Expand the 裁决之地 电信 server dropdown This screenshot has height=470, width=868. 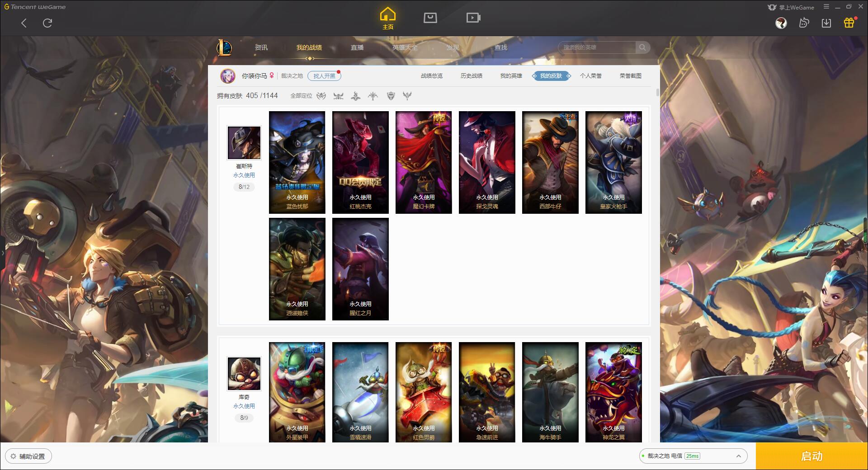[x=693, y=456]
